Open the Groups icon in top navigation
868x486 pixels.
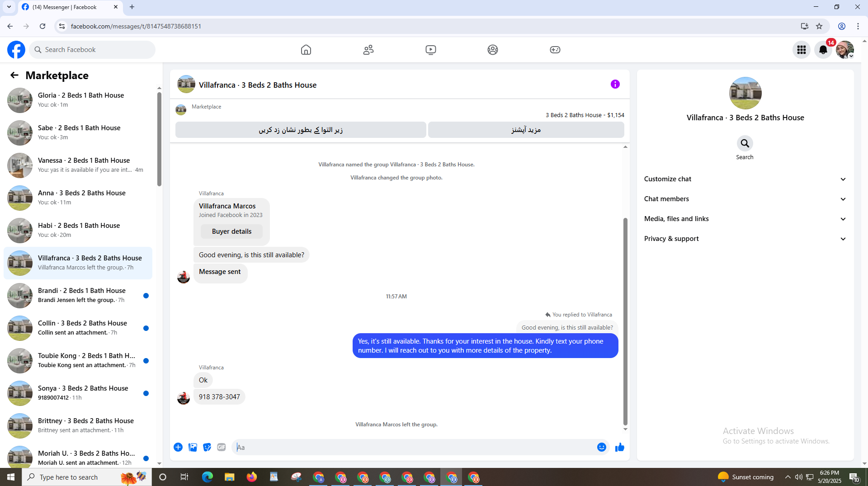493,50
